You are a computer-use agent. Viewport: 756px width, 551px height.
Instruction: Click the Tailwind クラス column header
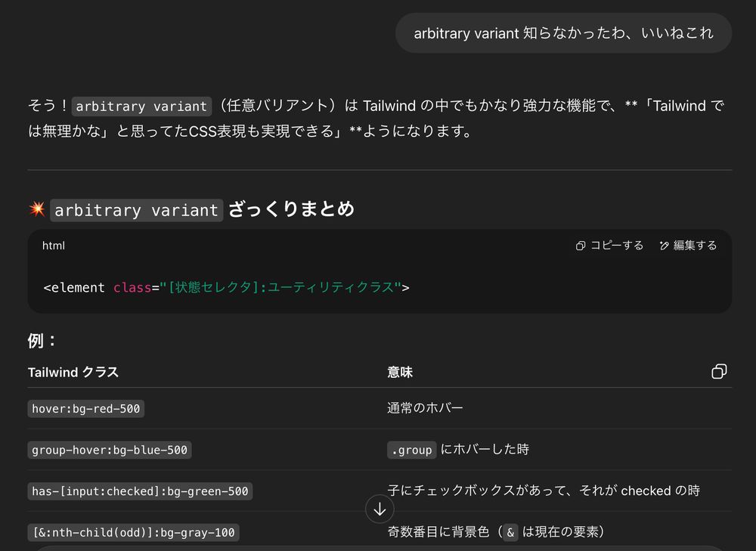(x=73, y=372)
